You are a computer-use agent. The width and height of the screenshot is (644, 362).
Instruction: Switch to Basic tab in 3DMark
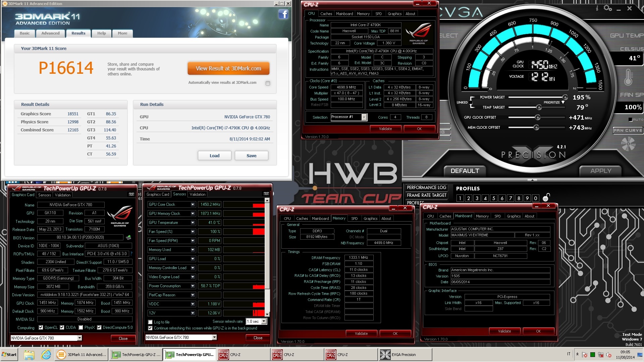(x=24, y=33)
